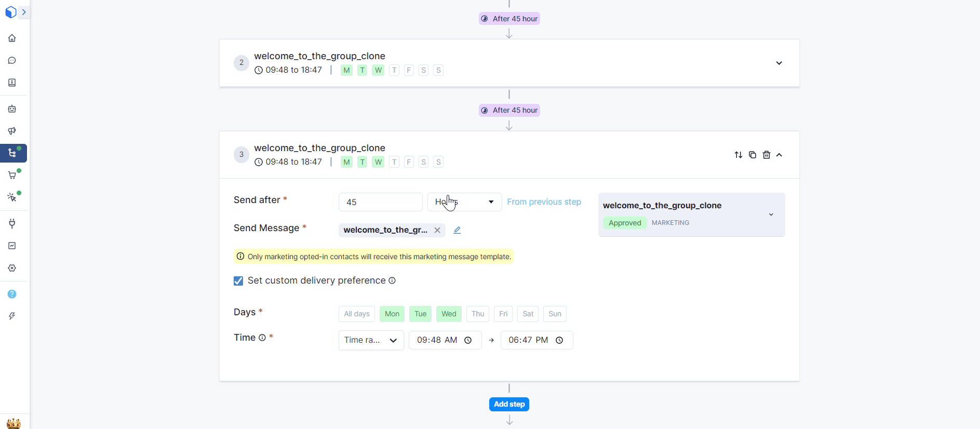Open the megaphone broadcast icon in the sidebar
This screenshot has width=980, height=429.
pyautogui.click(x=12, y=131)
